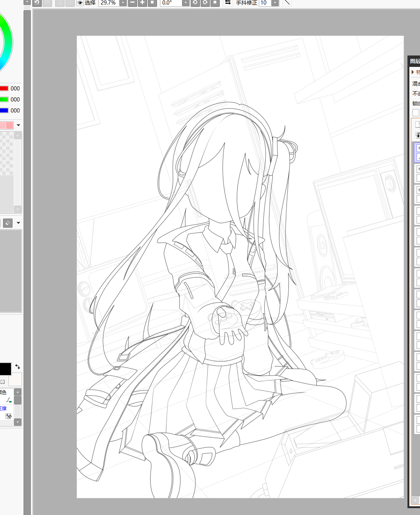Click the blue RGB slider bar
420x515 pixels.
pos(4,110)
